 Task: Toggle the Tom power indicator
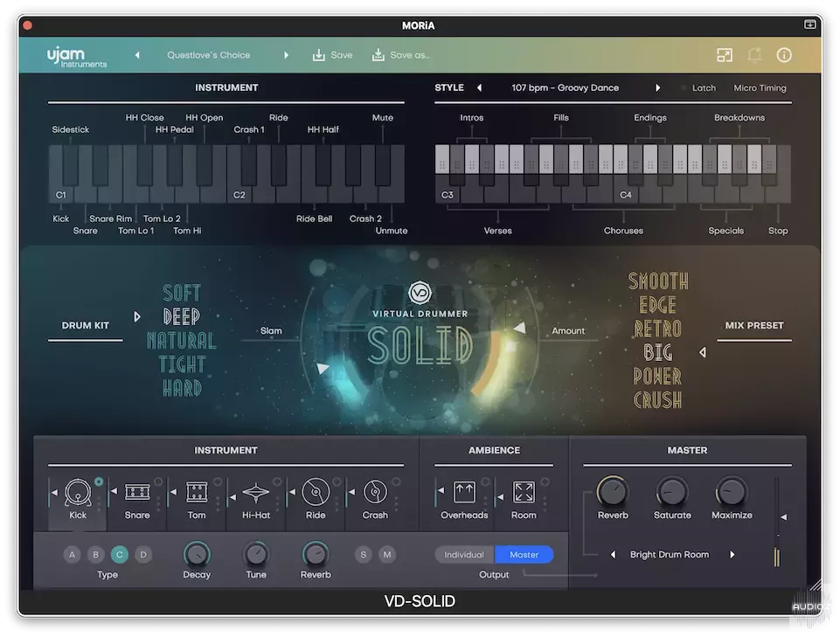(x=218, y=481)
